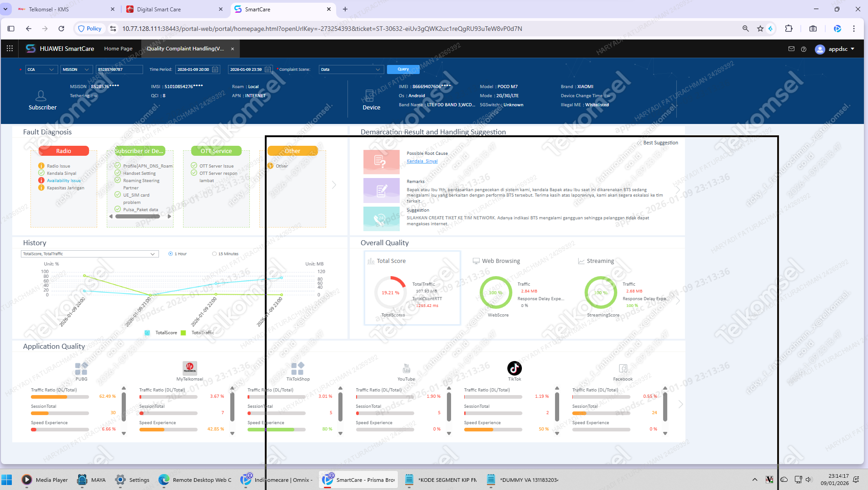Click the Query button

tap(403, 69)
